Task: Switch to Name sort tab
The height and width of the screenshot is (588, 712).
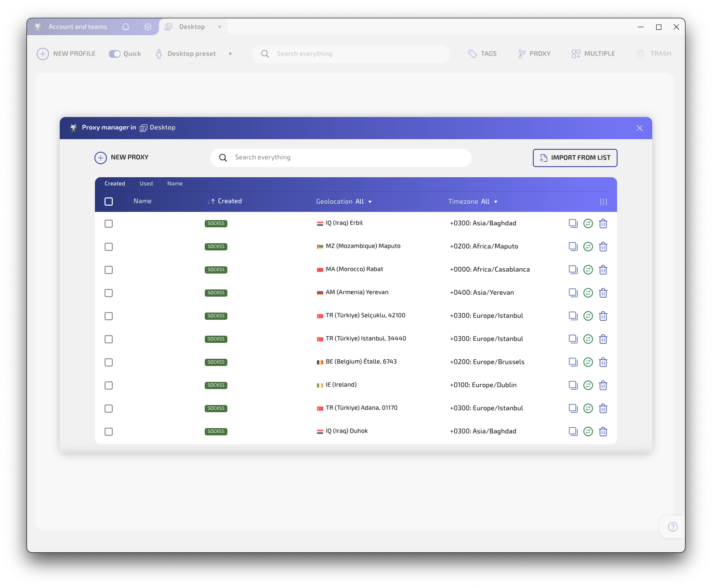Action: click(175, 183)
